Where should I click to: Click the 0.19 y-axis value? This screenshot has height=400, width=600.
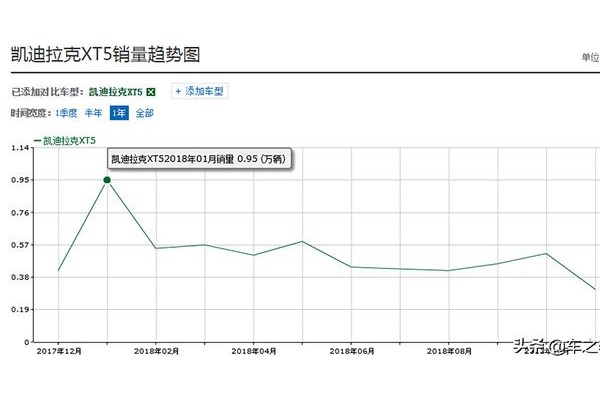[20, 310]
